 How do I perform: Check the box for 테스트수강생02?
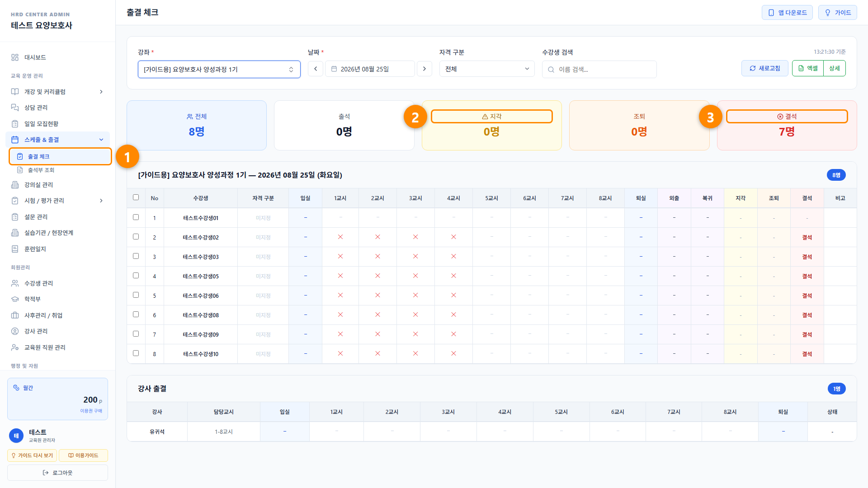(x=136, y=237)
